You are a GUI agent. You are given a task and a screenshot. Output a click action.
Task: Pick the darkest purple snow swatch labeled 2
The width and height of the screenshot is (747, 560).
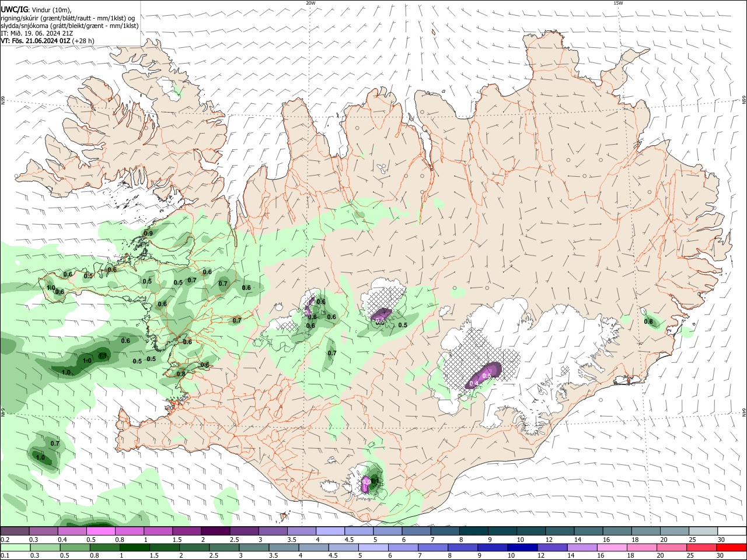point(215,531)
